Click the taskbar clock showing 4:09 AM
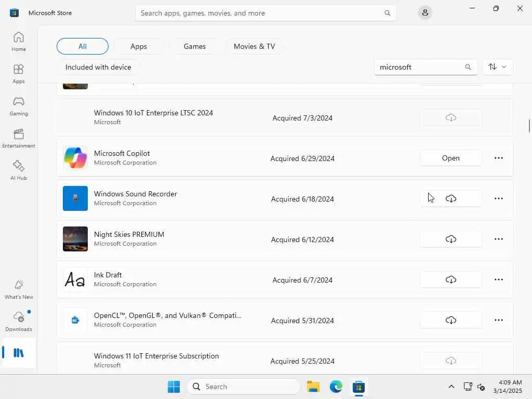Viewport: 532px width, 399px height. pyautogui.click(x=508, y=387)
